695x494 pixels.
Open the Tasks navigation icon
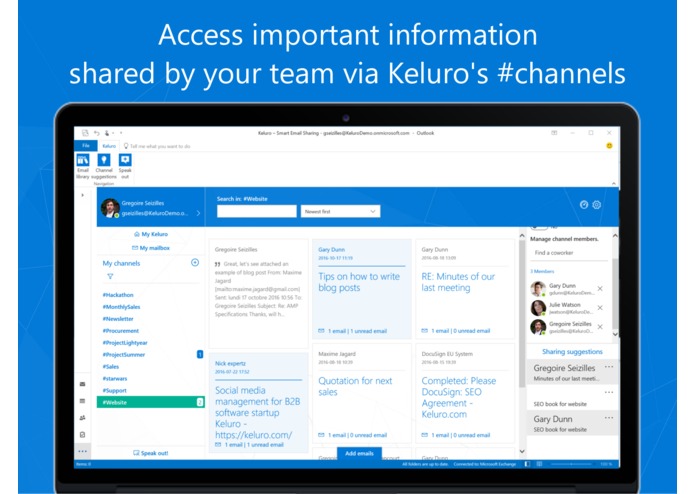[x=82, y=435]
